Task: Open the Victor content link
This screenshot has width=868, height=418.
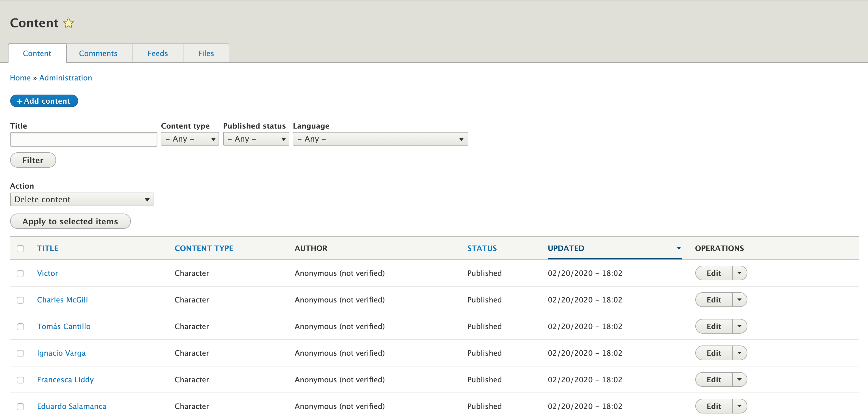Action: click(48, 273)
